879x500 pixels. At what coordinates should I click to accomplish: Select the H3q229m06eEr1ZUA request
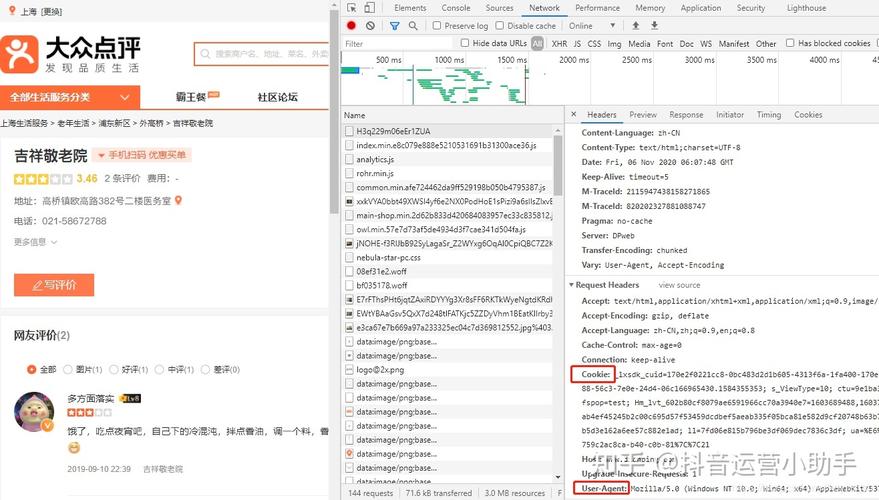click(x=449, y=131)
